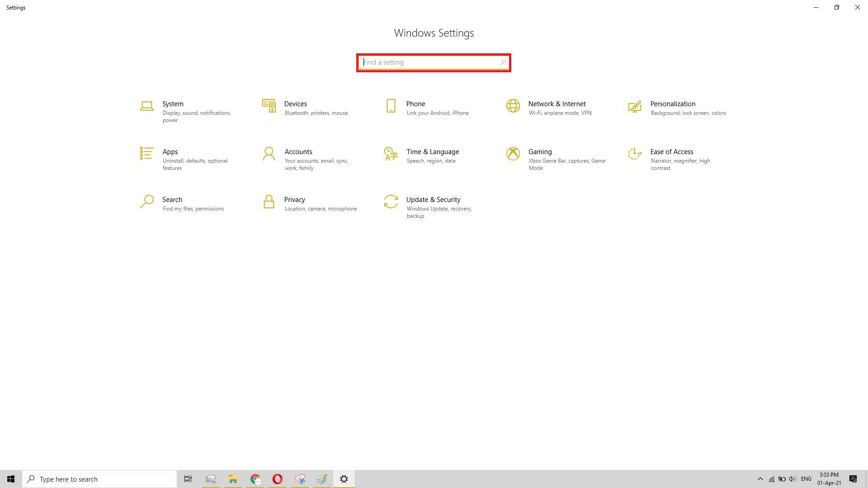Click 'Bluetooth, printers, mouse' description
Viewport: 868px width, 488px height.
point(316,113)
